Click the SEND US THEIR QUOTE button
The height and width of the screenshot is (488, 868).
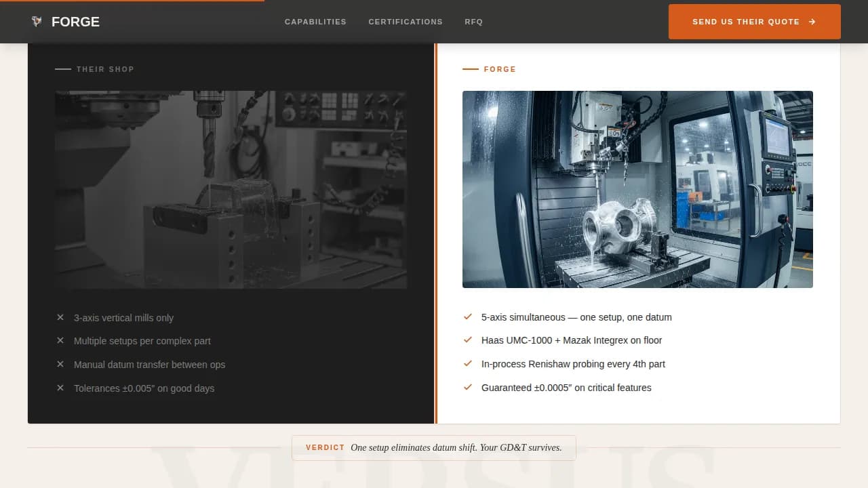754,21
